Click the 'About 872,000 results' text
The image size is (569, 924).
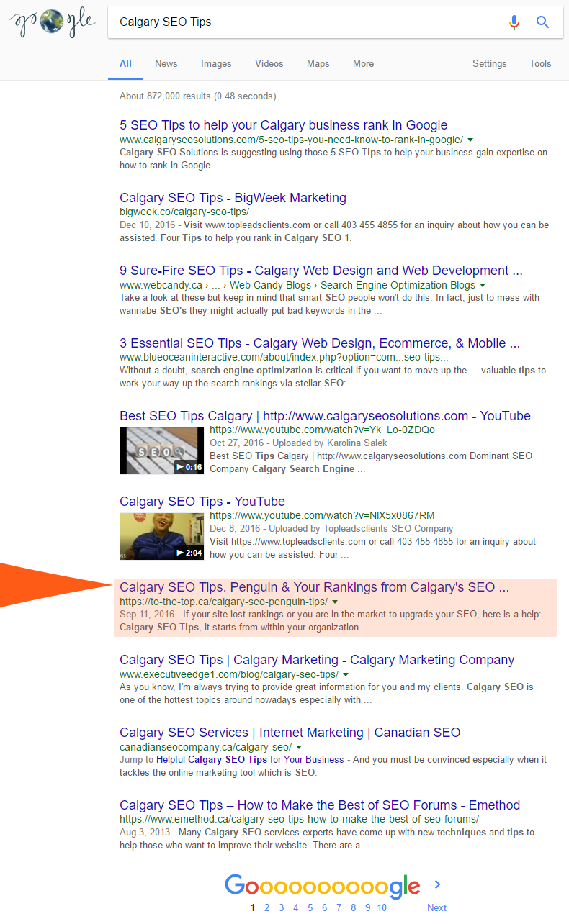point(197,96)
